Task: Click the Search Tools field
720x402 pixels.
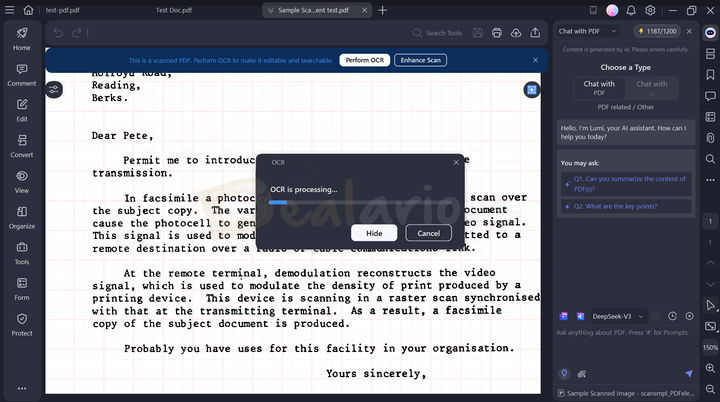Action: click(x=438, y=33)
